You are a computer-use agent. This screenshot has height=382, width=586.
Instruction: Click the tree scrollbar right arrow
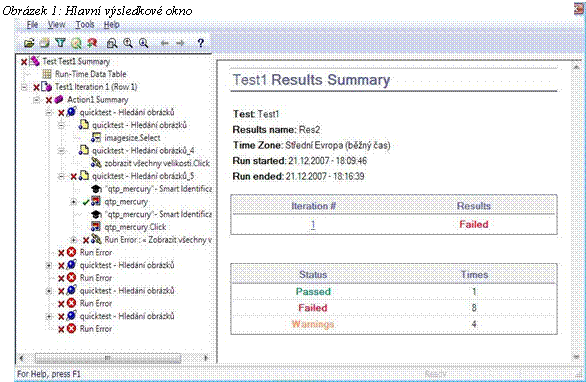(x=206, y=358)
